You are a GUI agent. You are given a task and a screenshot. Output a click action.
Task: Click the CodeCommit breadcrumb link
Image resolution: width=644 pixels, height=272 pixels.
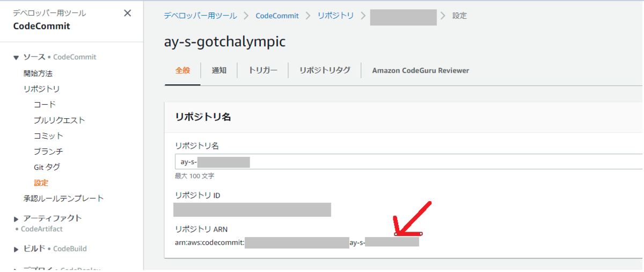coord(277,16)
